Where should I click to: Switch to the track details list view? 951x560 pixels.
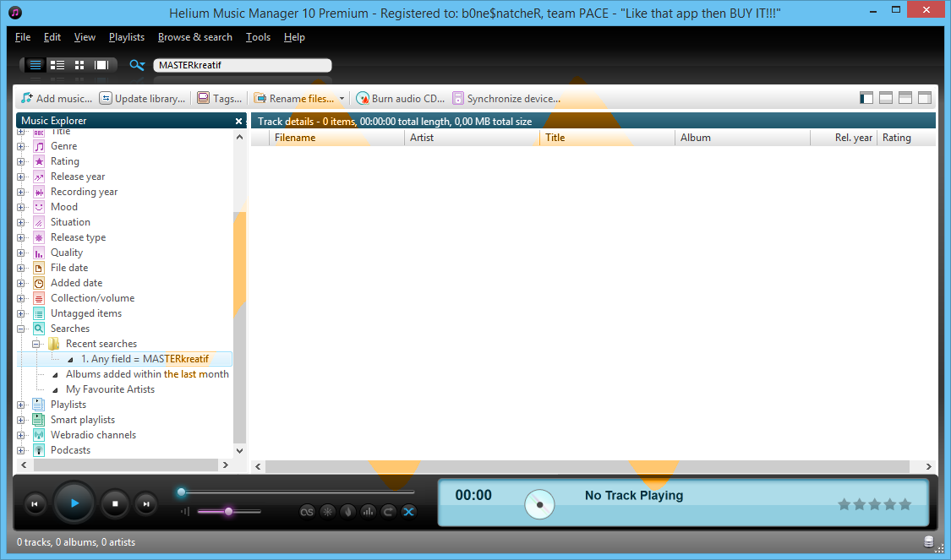point(36,65)
